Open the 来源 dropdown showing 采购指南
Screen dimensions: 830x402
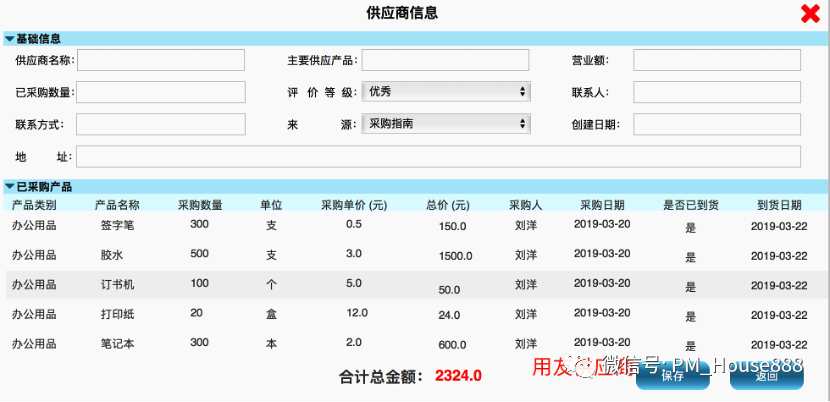coord(446,124)
